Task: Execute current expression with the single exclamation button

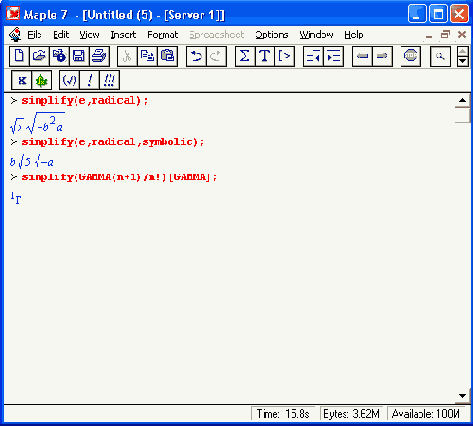Action: coord(89,80)
